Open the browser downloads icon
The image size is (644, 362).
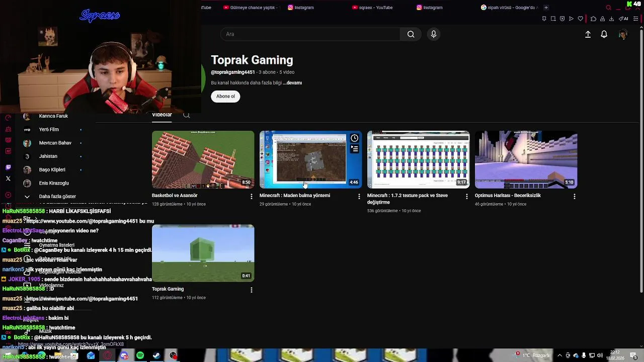coord(611,19)
